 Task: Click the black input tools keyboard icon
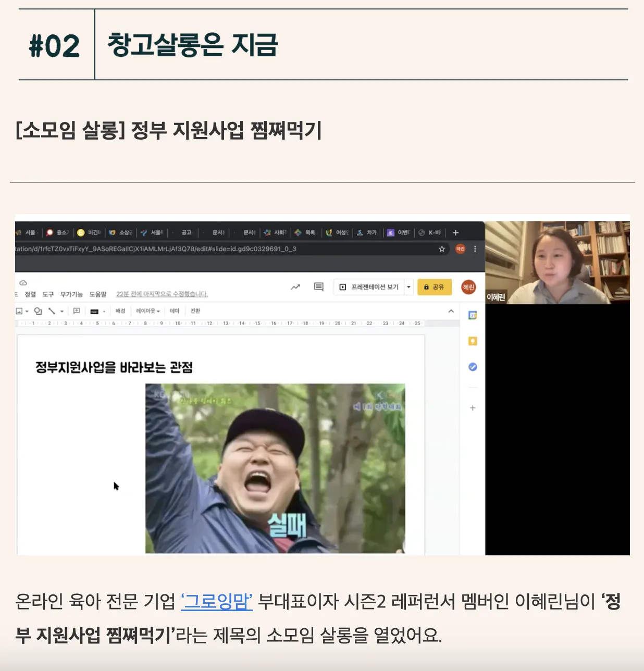pos(94,312)
